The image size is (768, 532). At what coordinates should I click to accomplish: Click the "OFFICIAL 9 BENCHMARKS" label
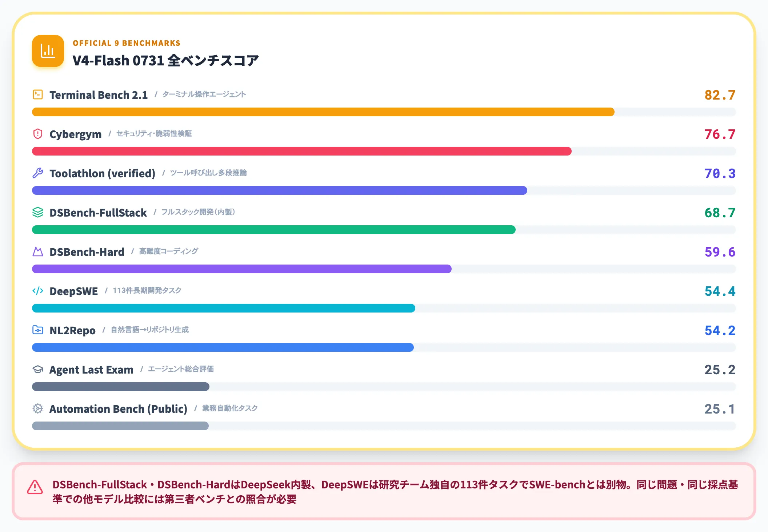[x=127, y=43]
